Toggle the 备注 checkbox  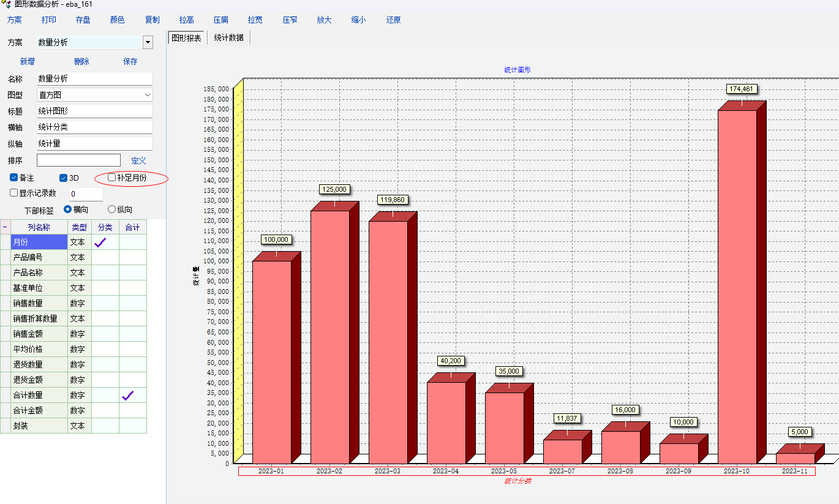point(14,178)
